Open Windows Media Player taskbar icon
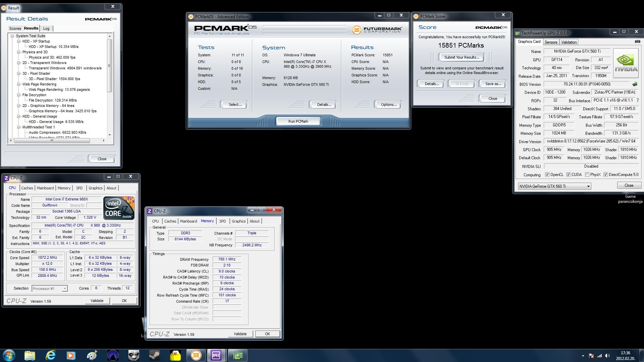Image resolution: width=644 pixels, height=362 pixels. pos(71,355)
